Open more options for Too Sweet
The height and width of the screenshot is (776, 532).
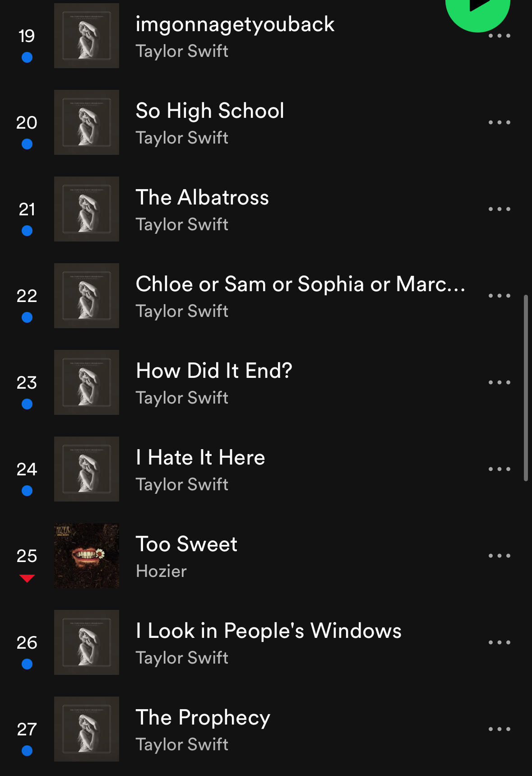point(500,556)
